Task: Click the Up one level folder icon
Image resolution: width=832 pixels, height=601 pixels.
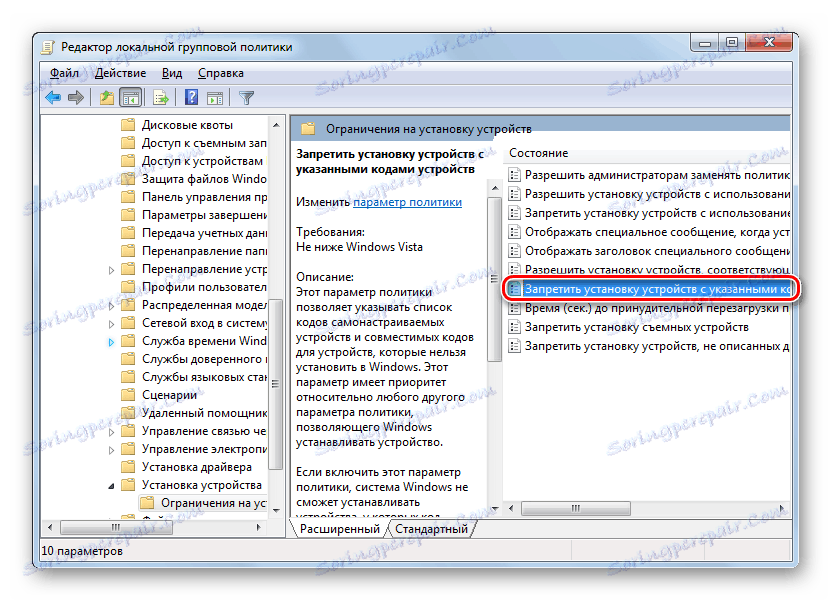Action: pos(107,98)
